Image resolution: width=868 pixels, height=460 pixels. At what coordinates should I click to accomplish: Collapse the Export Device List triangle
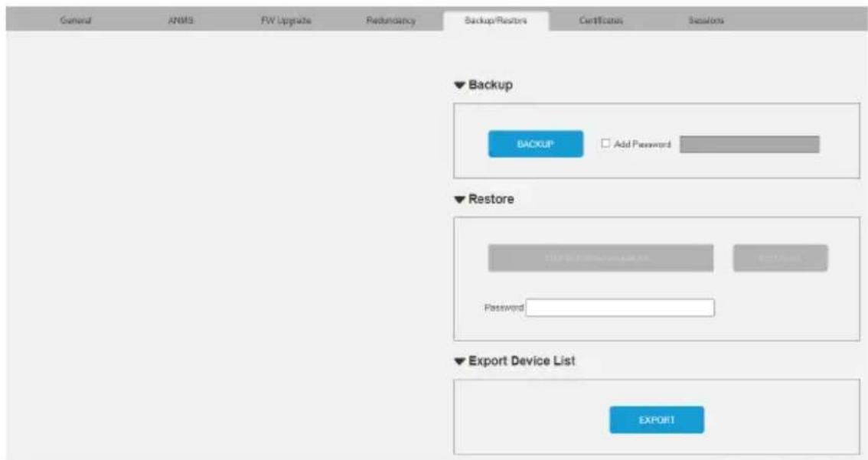click(x=459, y=361)
